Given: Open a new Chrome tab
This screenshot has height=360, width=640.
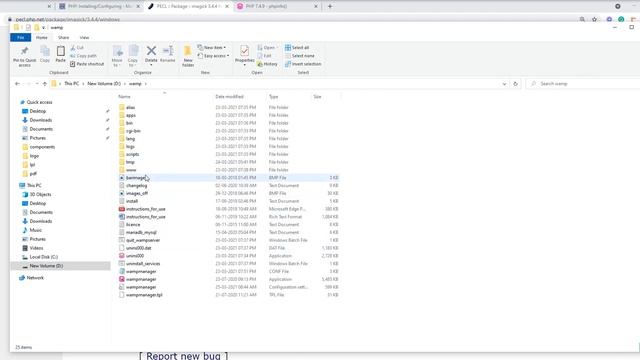Looking at the screenshot, I should click(330, 7).
